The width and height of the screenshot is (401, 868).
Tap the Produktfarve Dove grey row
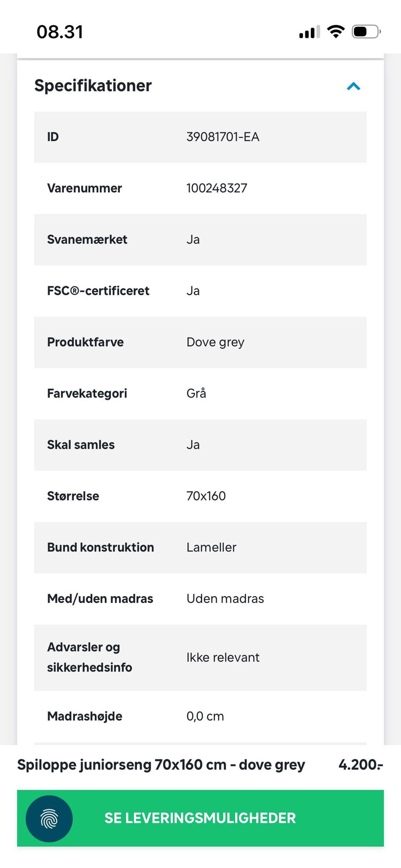(x=200, y=342)
